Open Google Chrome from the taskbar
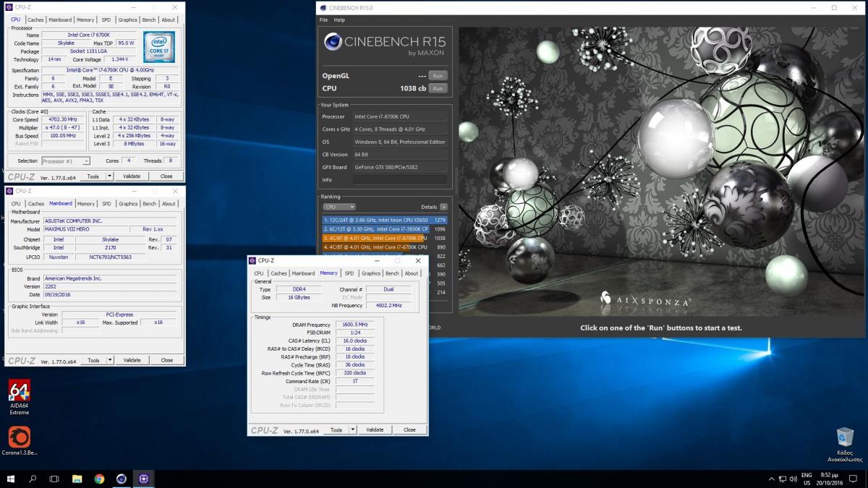 (99, 479)
